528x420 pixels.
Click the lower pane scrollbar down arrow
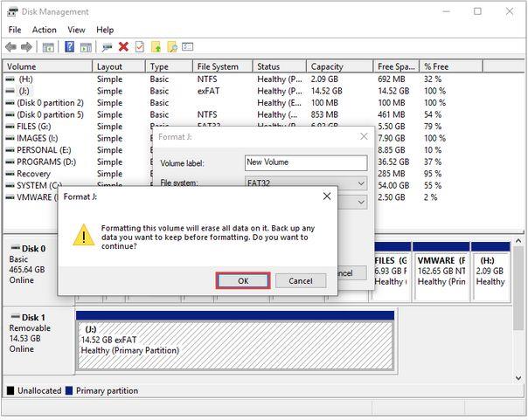click(x=518, y=377)
